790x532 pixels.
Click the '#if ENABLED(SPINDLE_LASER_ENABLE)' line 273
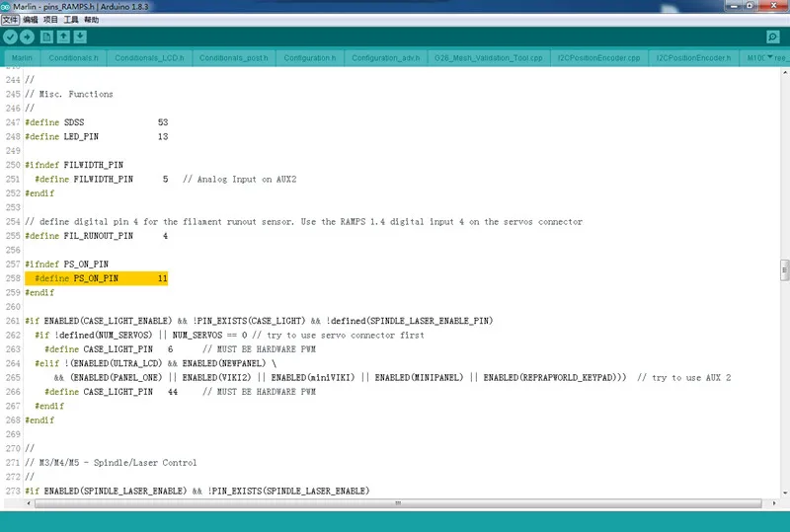pyautogui.click(x=197, y=491)
